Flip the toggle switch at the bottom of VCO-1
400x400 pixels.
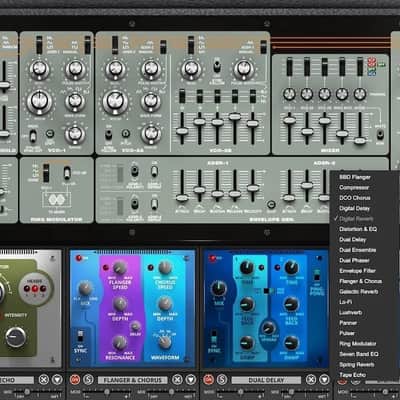pos(33,136)
